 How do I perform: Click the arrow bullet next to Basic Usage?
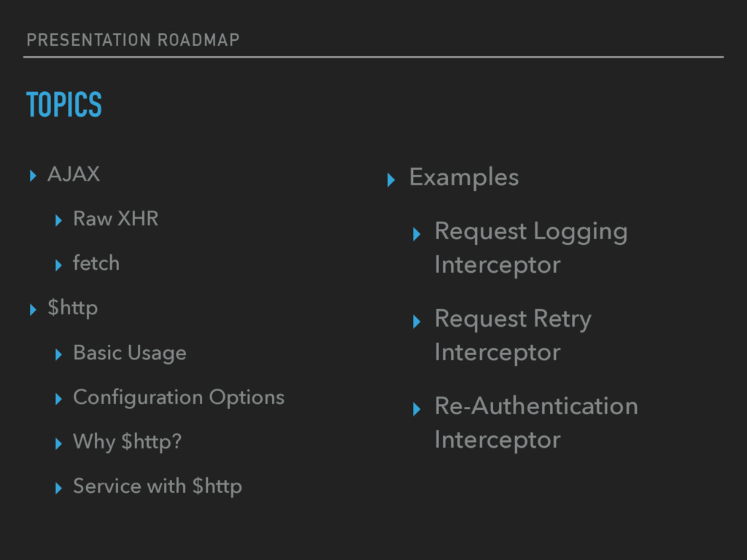[x=58, y=354]
